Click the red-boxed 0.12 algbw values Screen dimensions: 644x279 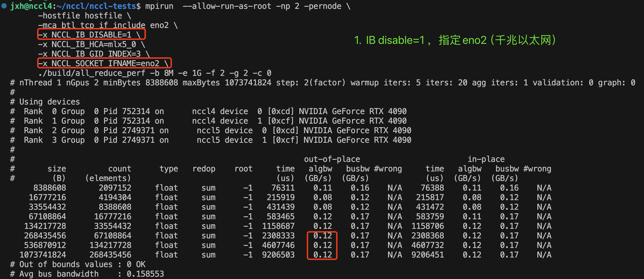tap(322, 245)
